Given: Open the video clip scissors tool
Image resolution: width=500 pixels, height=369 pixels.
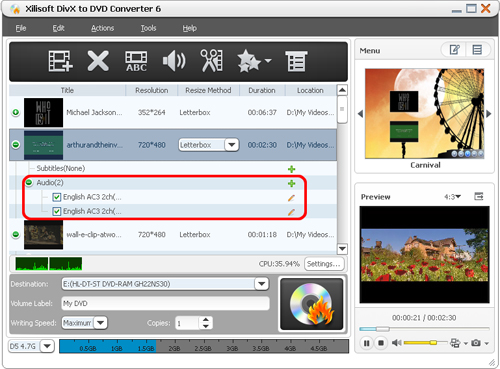Looking at the screenshot, I should [x=211, y=61].
